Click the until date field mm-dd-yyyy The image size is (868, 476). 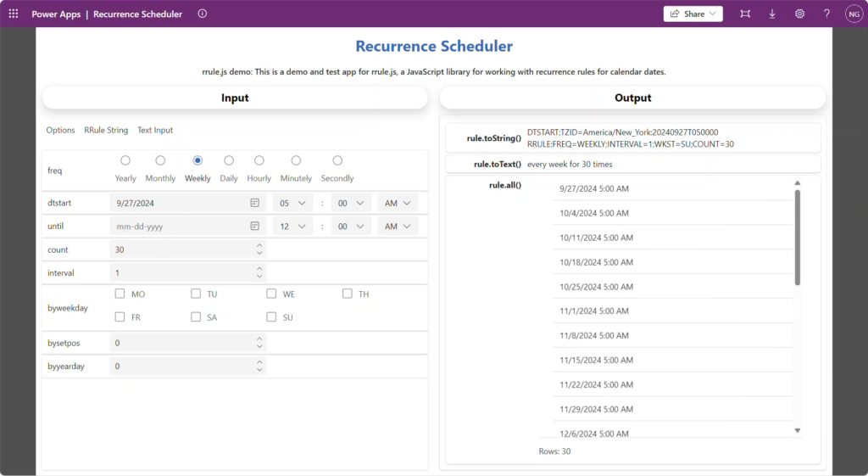click(187, 227)
